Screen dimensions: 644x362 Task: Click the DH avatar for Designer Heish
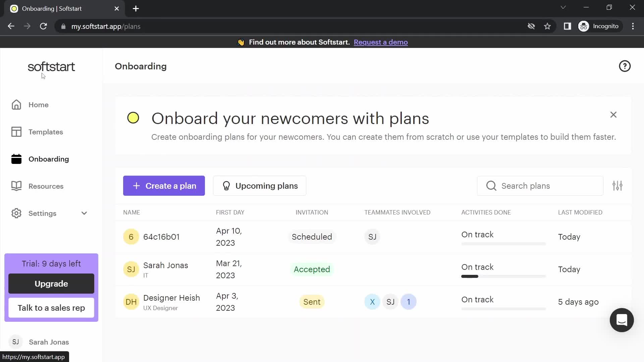(x=131, y=302)
